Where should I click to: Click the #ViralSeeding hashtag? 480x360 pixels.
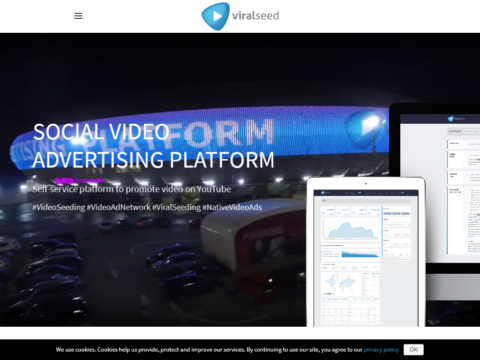tap(176, 207)
